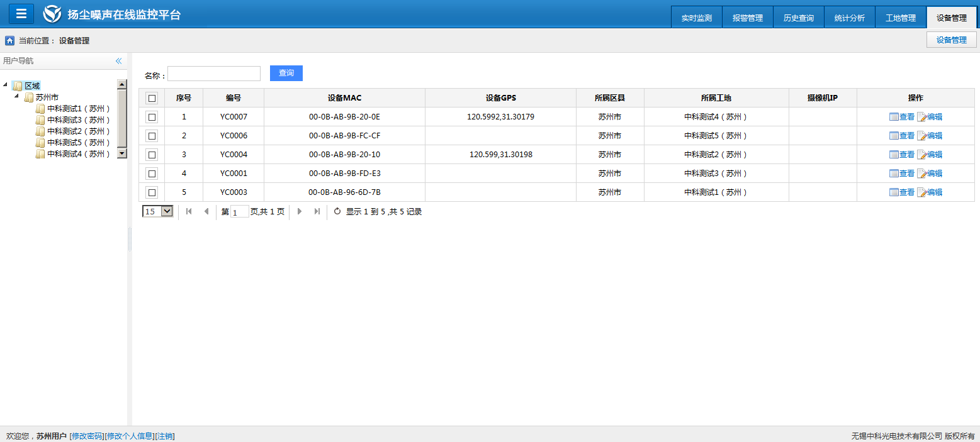The height and width of the screenshot is (442, 980).
Task: Edit device YC0004 row
Action: pos(930,155)
